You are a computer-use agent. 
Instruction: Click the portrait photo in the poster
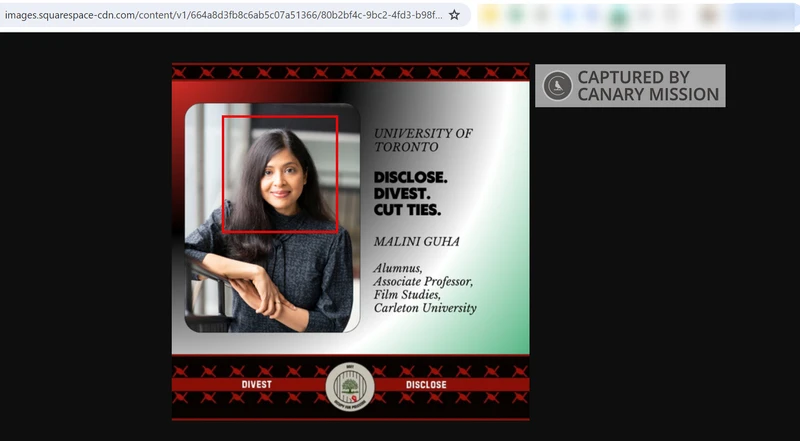click(x=272, y=218)
